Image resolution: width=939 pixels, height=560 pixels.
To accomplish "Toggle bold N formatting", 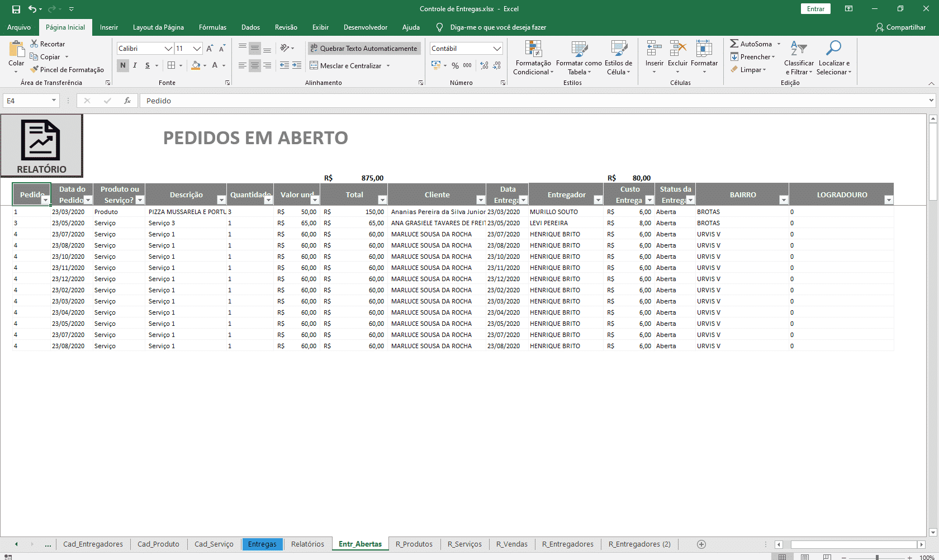I will (123, 65).
